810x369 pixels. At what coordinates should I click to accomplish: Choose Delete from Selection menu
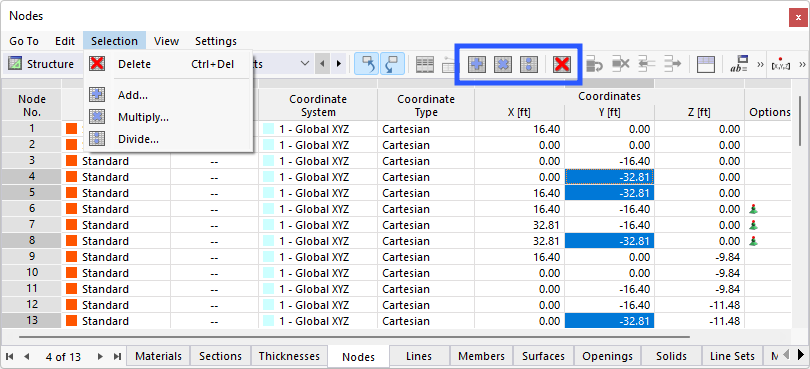[168, 64]
